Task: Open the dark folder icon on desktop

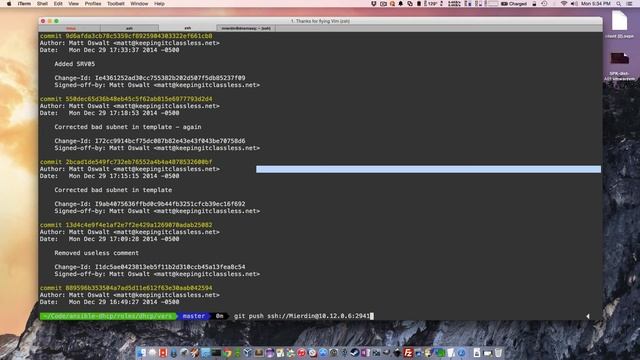Action: pos(619,59)
